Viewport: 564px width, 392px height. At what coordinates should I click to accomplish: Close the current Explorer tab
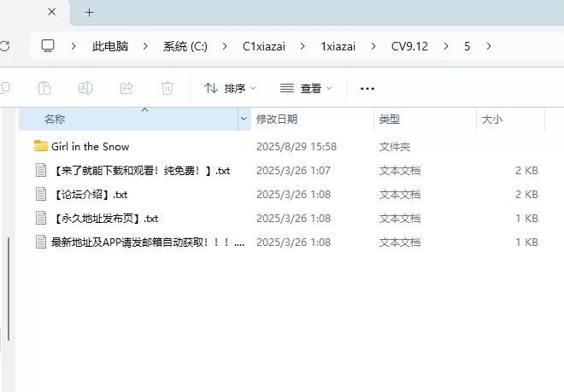click(52, 12)
